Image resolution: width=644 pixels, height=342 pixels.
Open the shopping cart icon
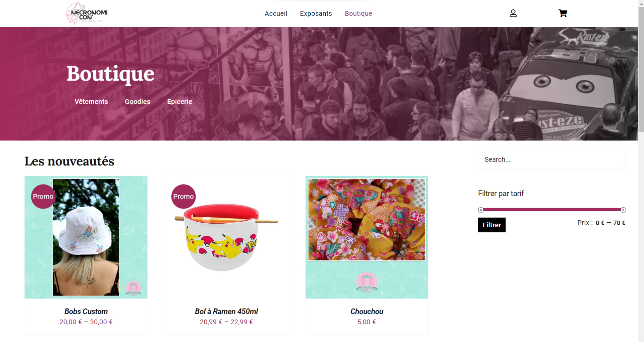pyautogui.click(x=562, y=13)
